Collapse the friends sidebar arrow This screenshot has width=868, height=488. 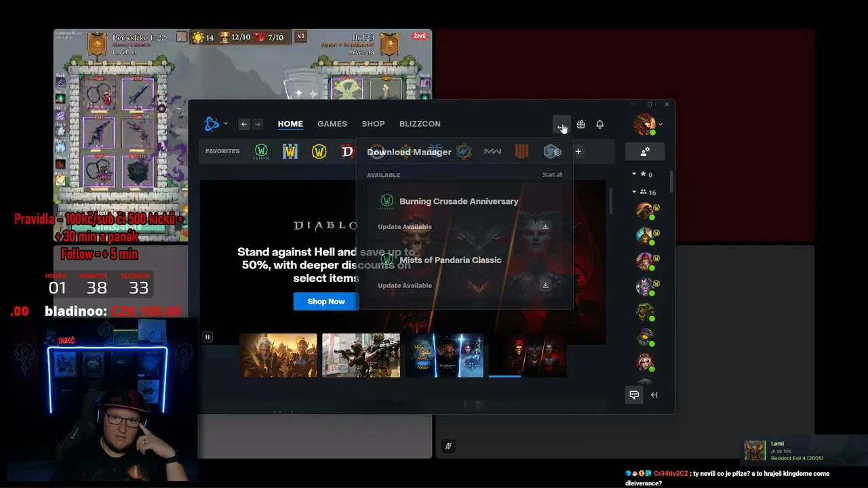coord(654,394)
